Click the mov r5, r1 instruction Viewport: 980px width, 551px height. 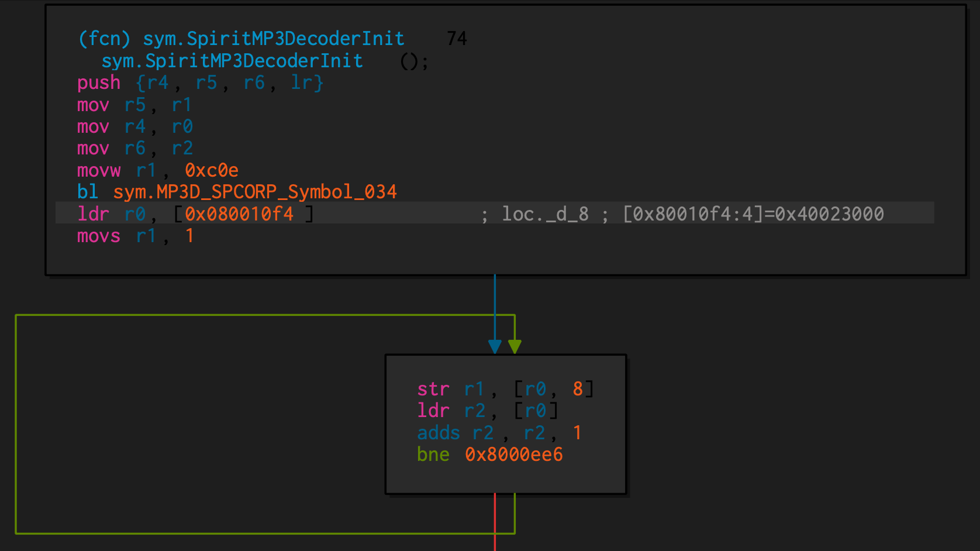(134, 105)
